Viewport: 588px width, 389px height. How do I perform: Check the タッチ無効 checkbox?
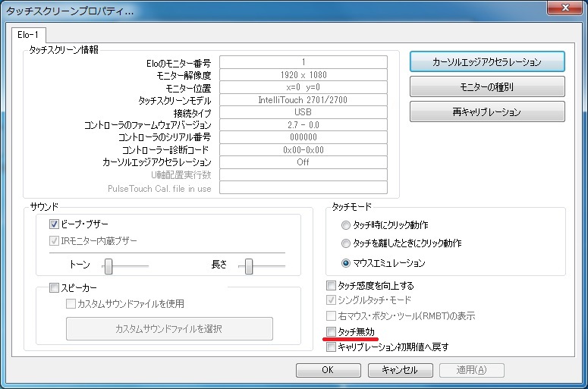tap(331, 332)
